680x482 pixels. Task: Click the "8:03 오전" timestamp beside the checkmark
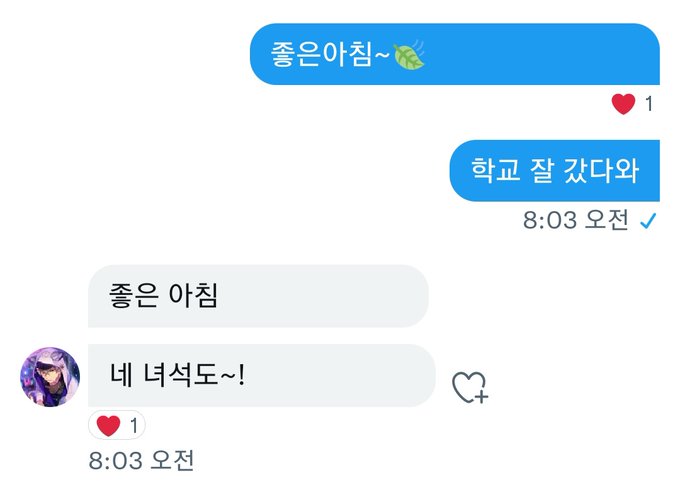[575, 220]
